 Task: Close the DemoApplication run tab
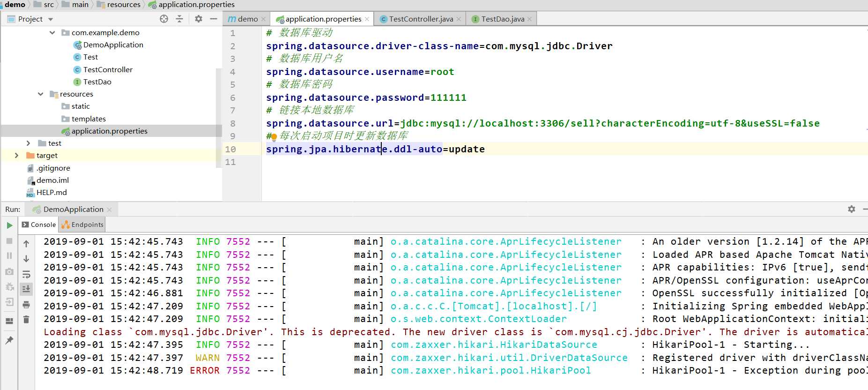109,210
